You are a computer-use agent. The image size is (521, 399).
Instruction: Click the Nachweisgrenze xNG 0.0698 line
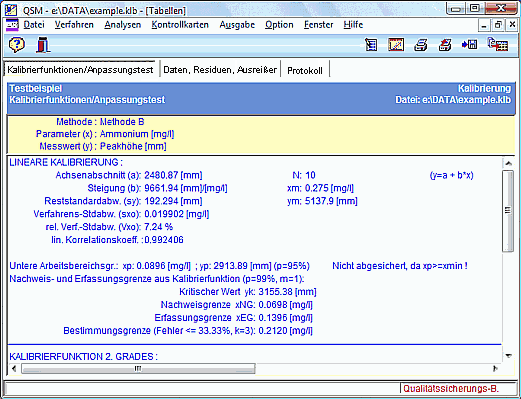click(x=237, y=305)
